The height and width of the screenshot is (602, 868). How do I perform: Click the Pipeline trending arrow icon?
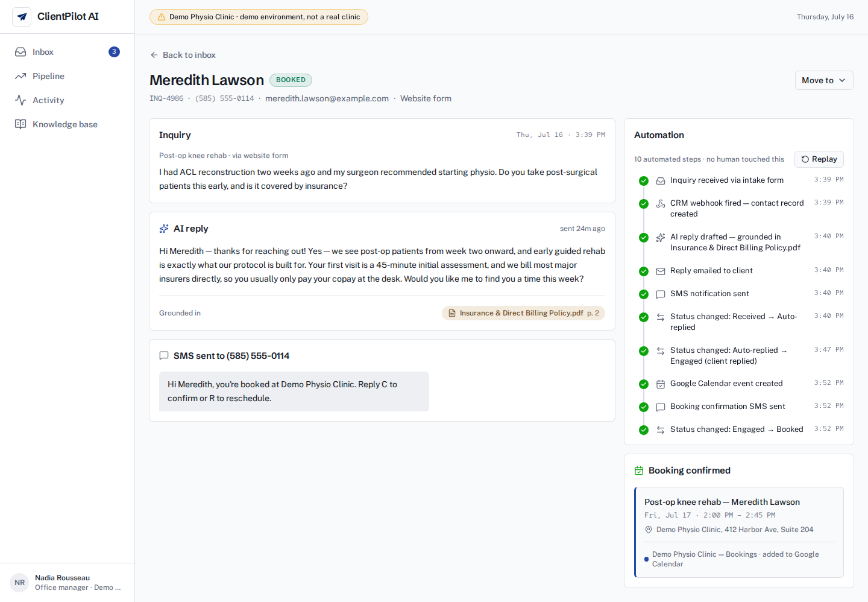[x=20, y=76]
